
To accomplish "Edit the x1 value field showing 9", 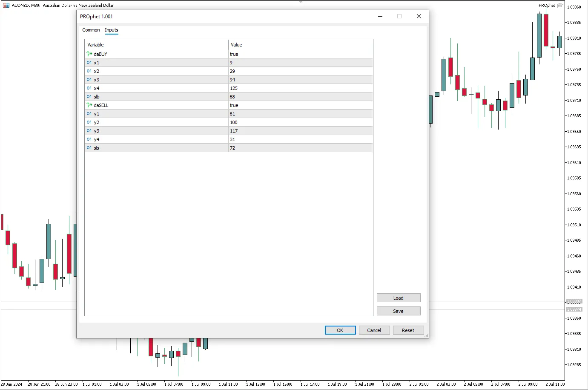I will (301, 63).
